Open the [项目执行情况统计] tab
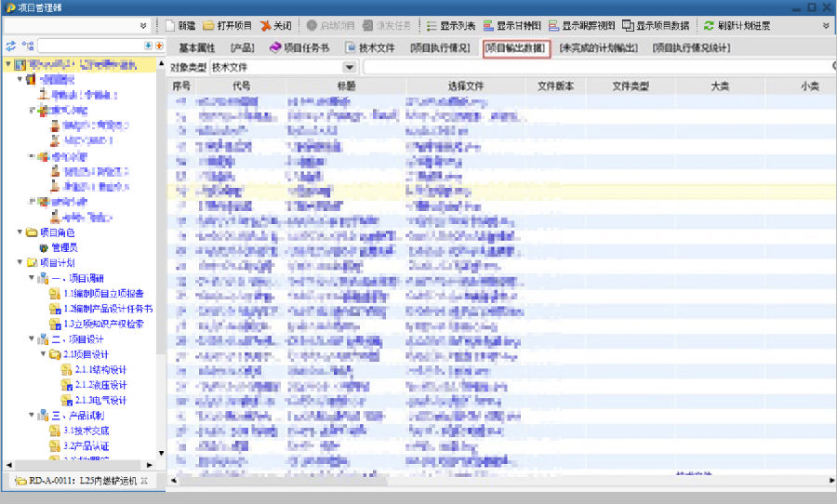 (x=691, y=48)
